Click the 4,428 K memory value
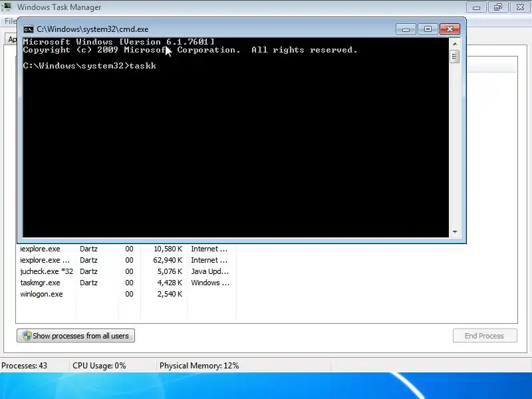This screenshot has height=399, width=532. pos(170,283)
